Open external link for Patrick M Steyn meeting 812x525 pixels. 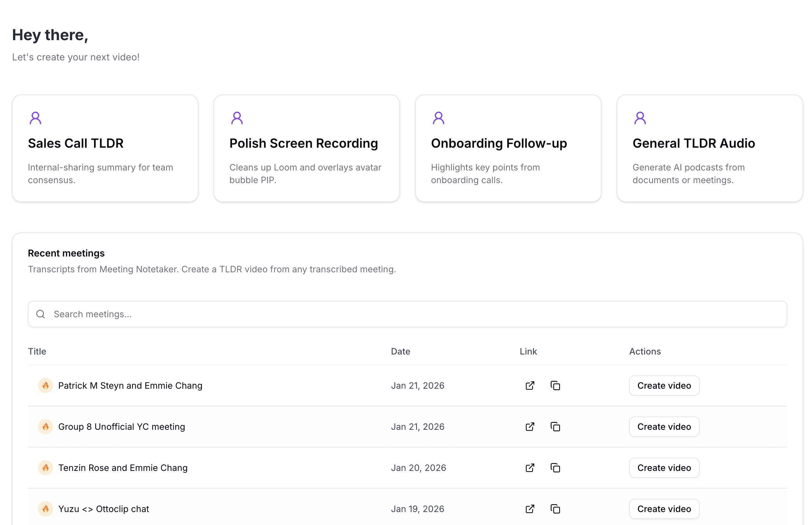pos(530,386)
